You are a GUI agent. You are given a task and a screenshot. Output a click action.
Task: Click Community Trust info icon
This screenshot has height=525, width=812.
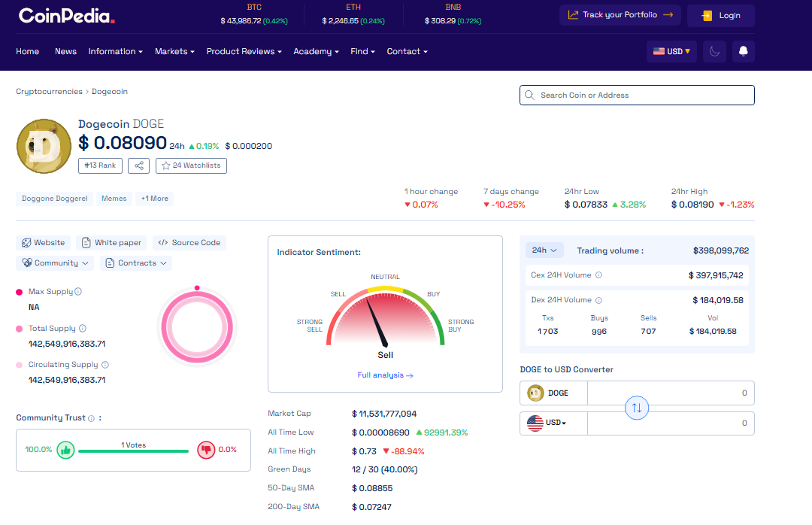(x=91, y=418)
